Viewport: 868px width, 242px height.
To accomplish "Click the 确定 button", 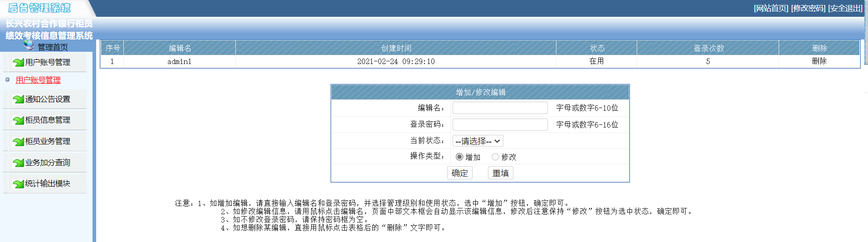I will (460, 173).
